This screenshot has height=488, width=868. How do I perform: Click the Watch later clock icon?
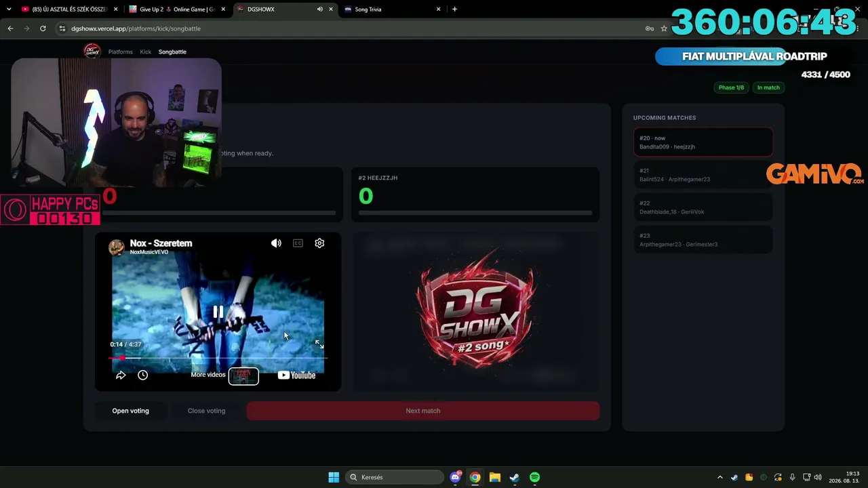click(142, 375)
